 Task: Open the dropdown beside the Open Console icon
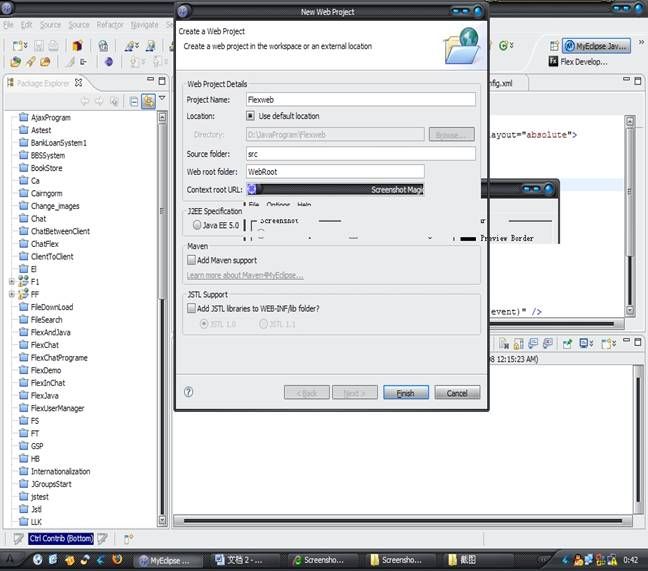point(614,344)
